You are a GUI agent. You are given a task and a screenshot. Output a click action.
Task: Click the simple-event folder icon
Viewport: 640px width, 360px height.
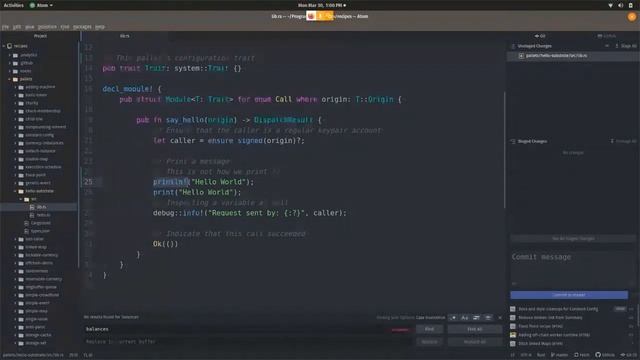click(x=21, y=303)
